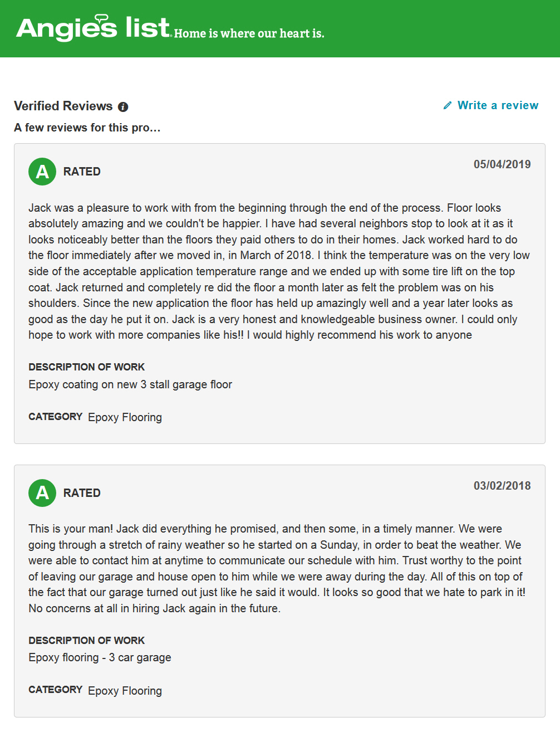Select the date 05/04/2019 on first review
Viewport: 560px width, 732px height.
(x=502, y=164)
